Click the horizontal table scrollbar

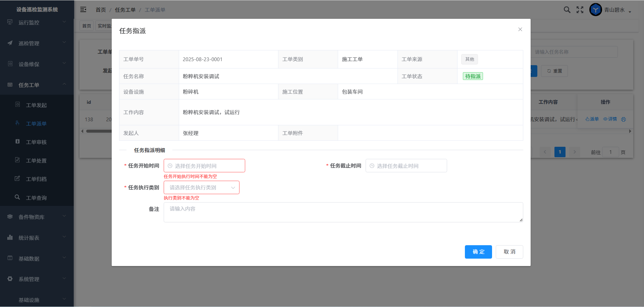(x=99, y=131)
